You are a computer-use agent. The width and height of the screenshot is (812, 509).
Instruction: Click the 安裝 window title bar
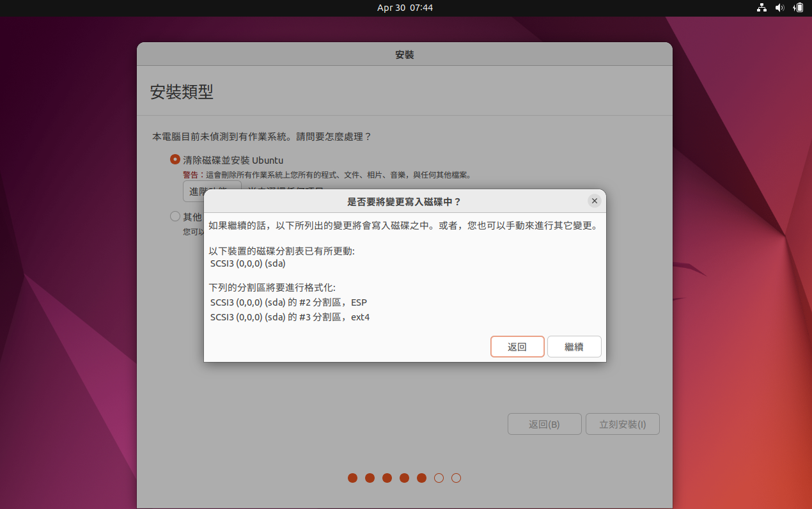click(405, 55)
